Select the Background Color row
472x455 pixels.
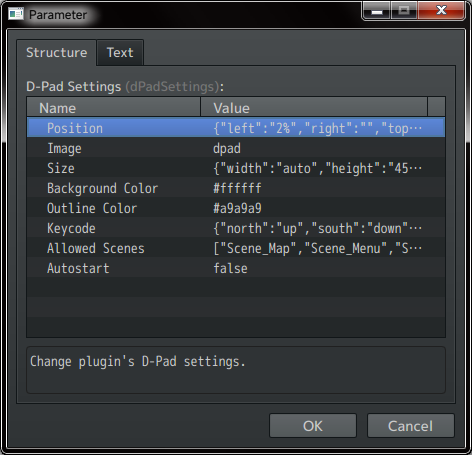(236, 187)
